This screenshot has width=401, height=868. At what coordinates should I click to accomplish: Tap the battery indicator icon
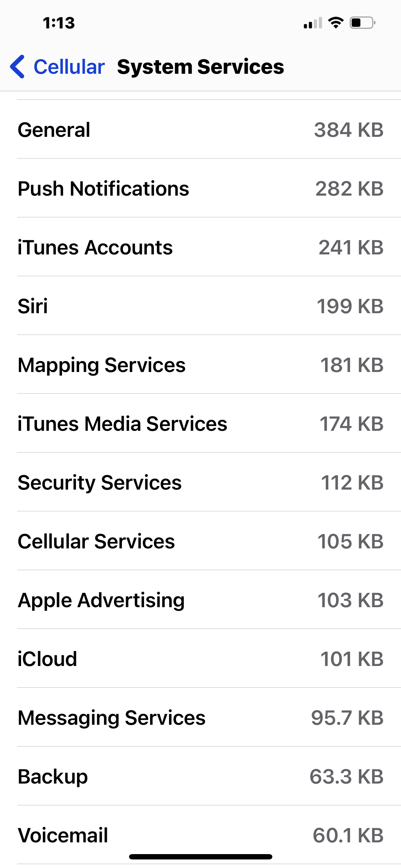tap(362, 23)
